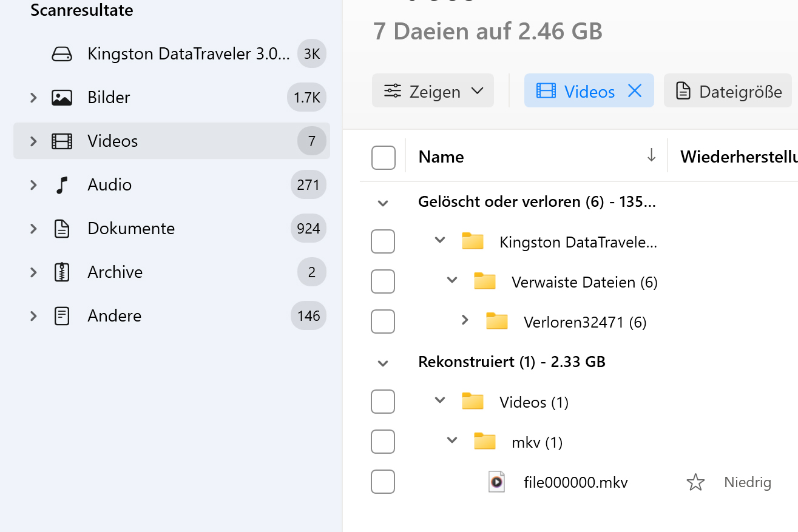Screen dimensions: 798x532
Task: Click the Zeigen filter sliders icon
Action: coord(393,92)
